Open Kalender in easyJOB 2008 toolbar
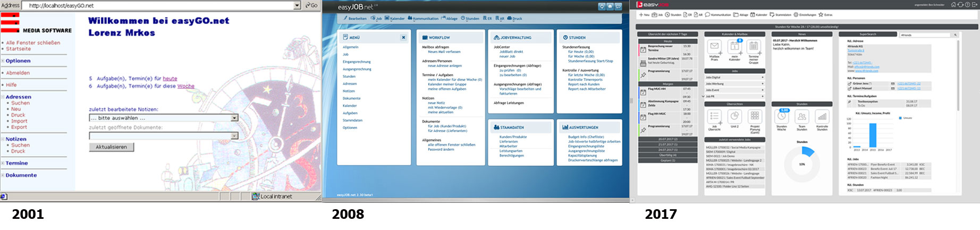The width and height of the screenshot is (980, 230). coord(394,19)
